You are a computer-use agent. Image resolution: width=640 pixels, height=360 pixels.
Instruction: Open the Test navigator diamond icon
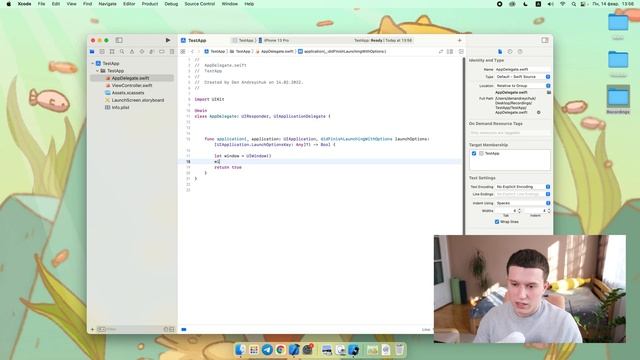[142, 51]
